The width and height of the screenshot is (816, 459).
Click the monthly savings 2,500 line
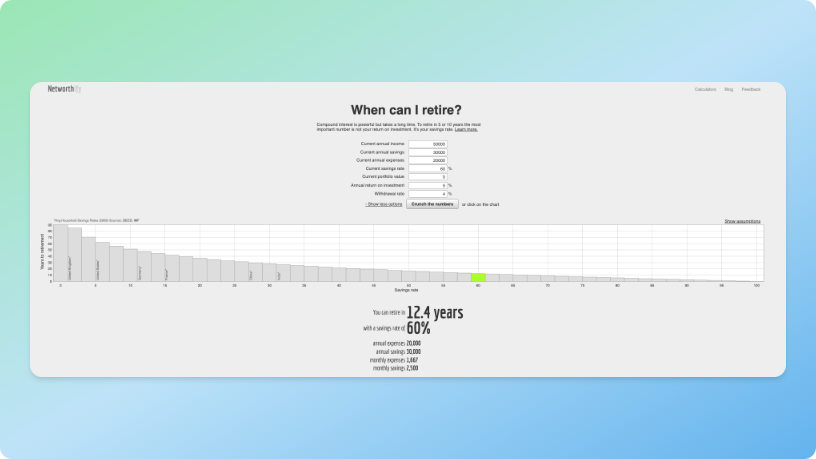coord(396,368)
